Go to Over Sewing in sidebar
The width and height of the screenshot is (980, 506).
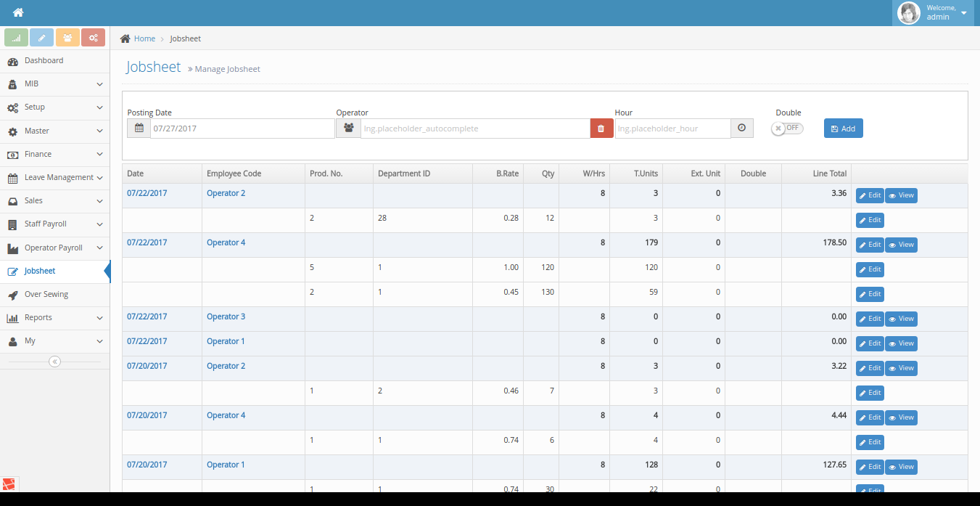[x=46, y=294]
